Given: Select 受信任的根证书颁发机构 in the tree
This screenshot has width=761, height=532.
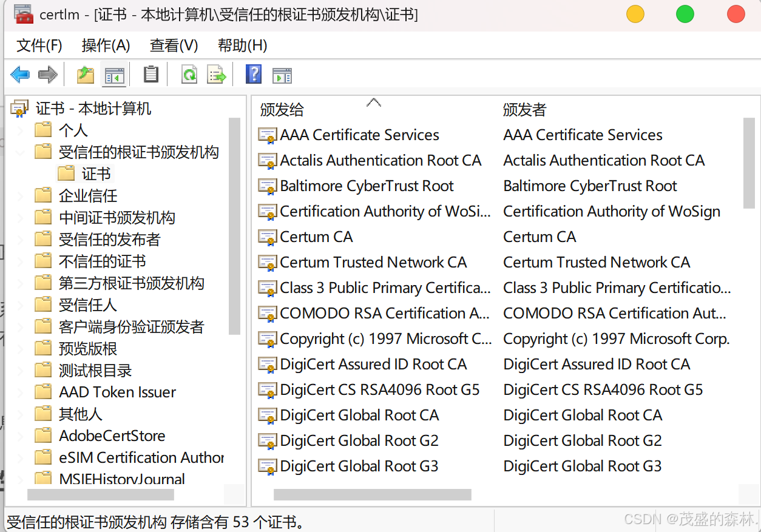Looking at the screenshot, I should 138,152.
